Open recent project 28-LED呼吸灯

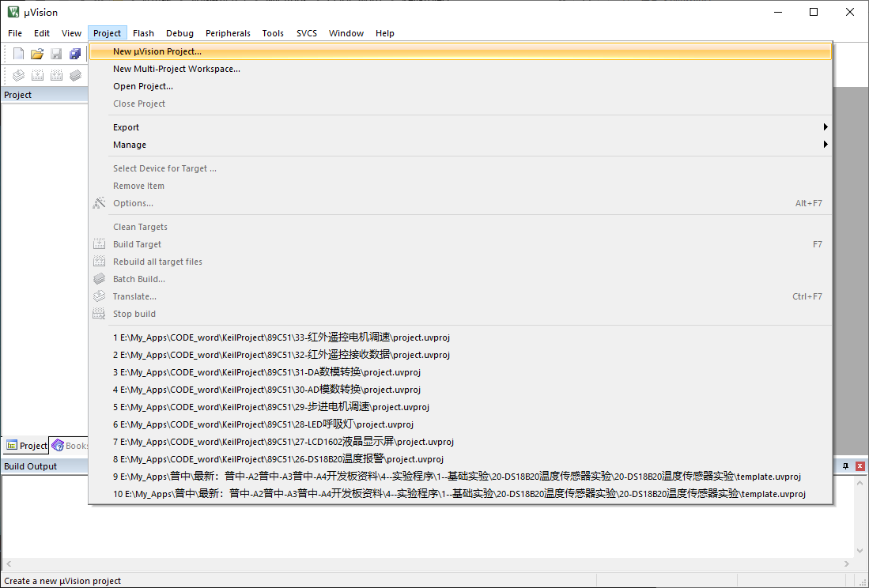point(460,424)
